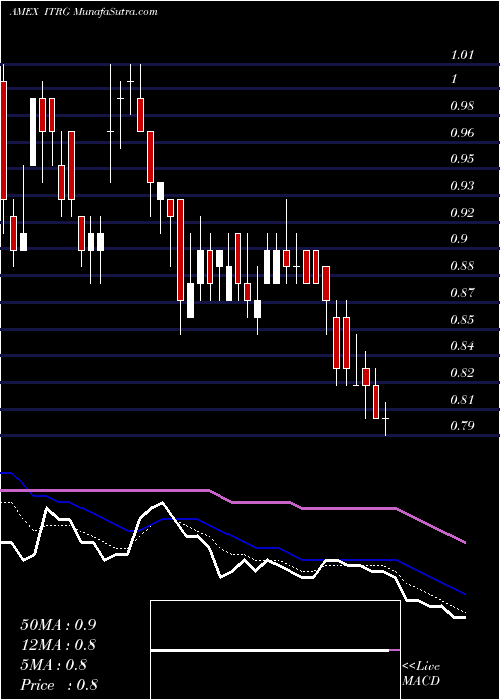The image size is (500, 700).
Task: Click the white MACD panel box
Action: (x=275, y=650)
